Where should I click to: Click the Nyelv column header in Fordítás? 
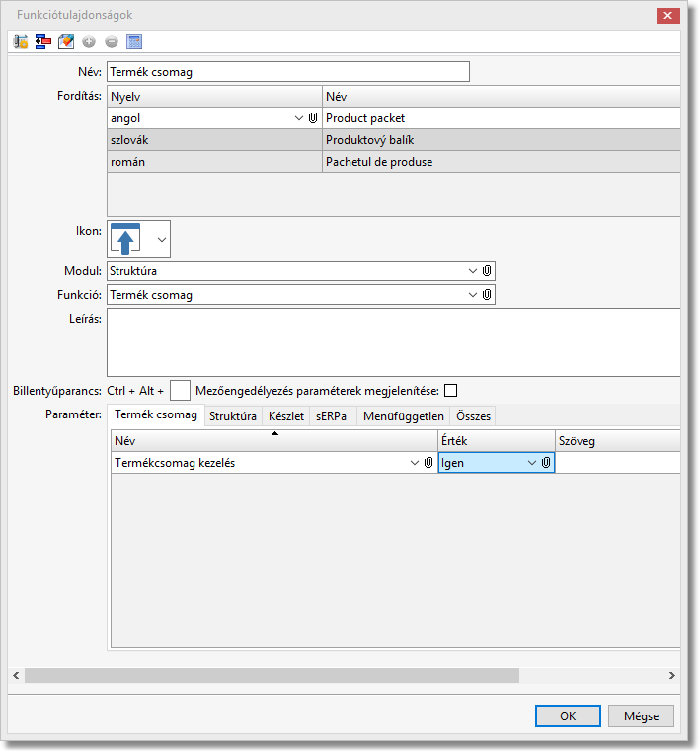[214, 97]
